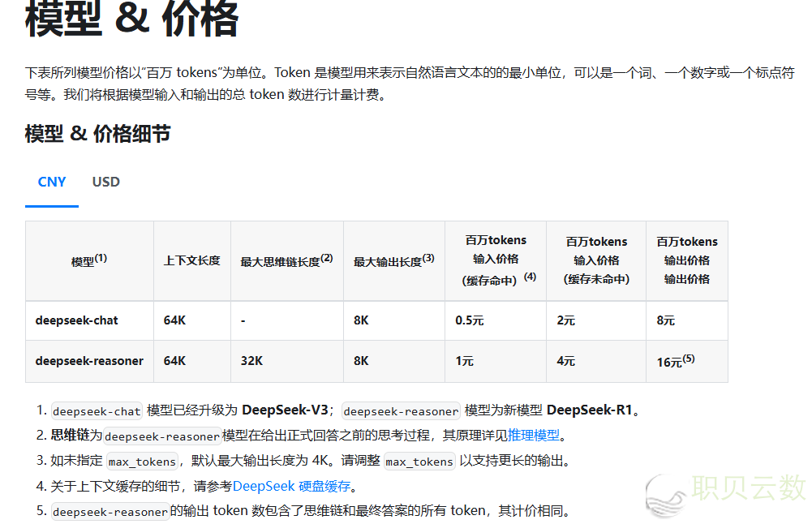This screenshot has height=524, width=812.
Task: Click the dash cell in deepseek-chat row
Action: click(287, 320)
